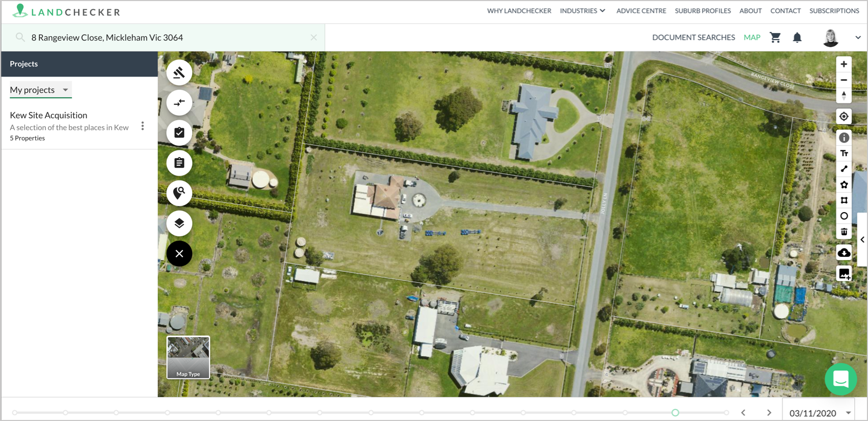Click the search magnifier icon

[20, 37]
